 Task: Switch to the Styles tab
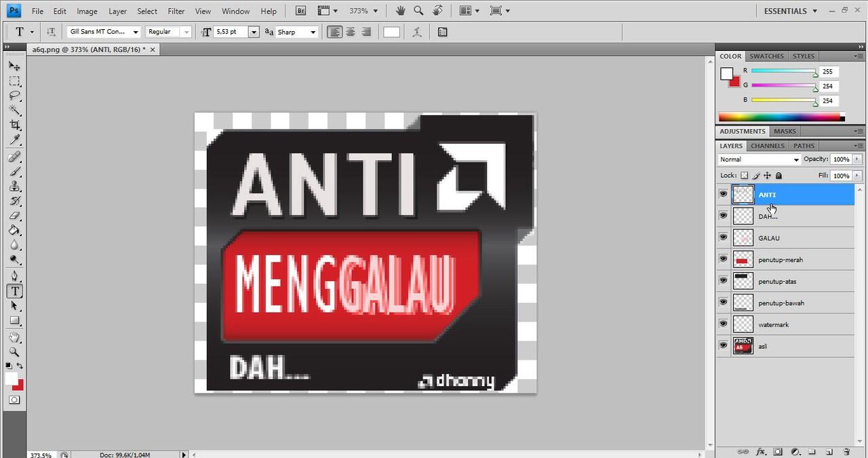(804, 56)
